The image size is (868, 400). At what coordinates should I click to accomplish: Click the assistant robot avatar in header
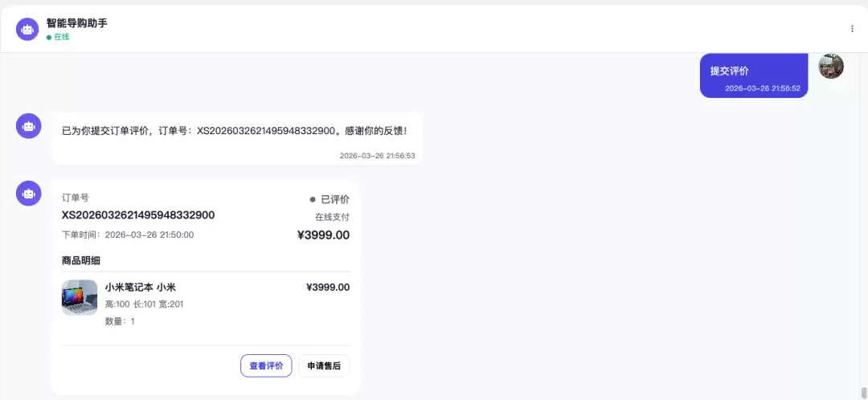(x=28, y=29)
